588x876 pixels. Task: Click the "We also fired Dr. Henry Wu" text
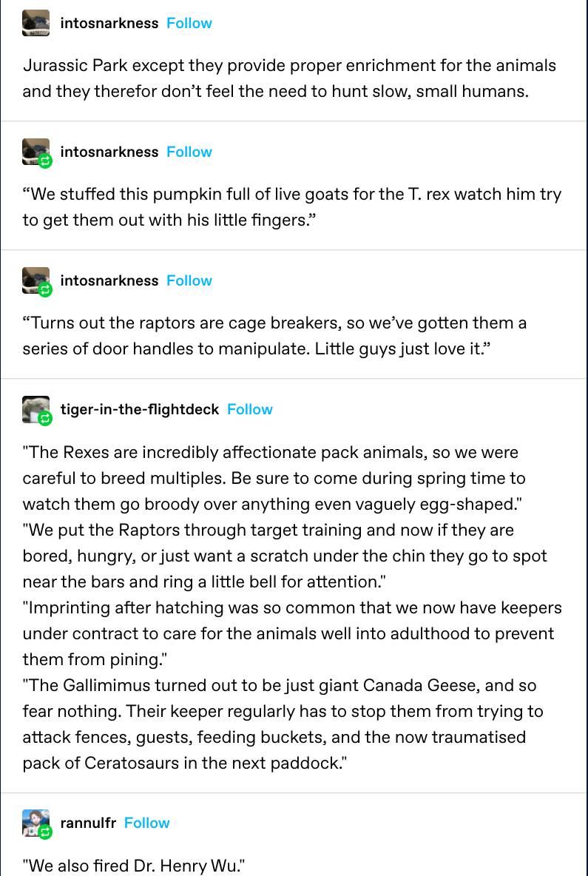pyautogui.click(x=134, y=866)
